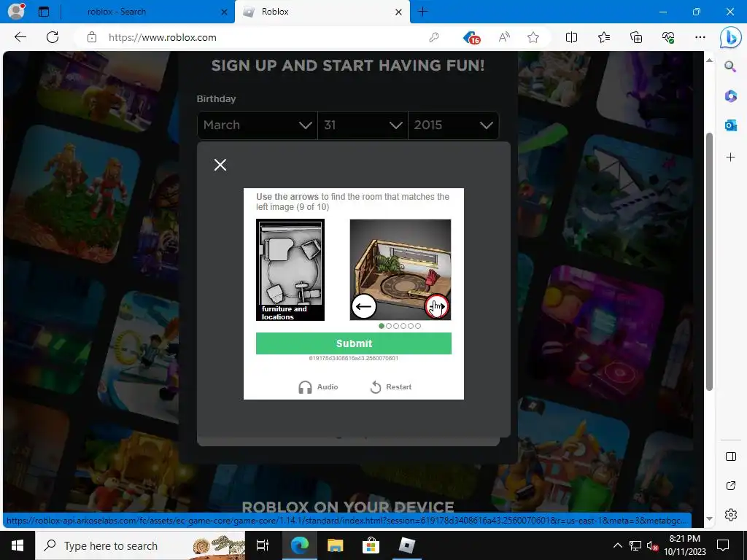Switch to the roblox - Search tab
The image size is (747, 560).
[117, 12]
